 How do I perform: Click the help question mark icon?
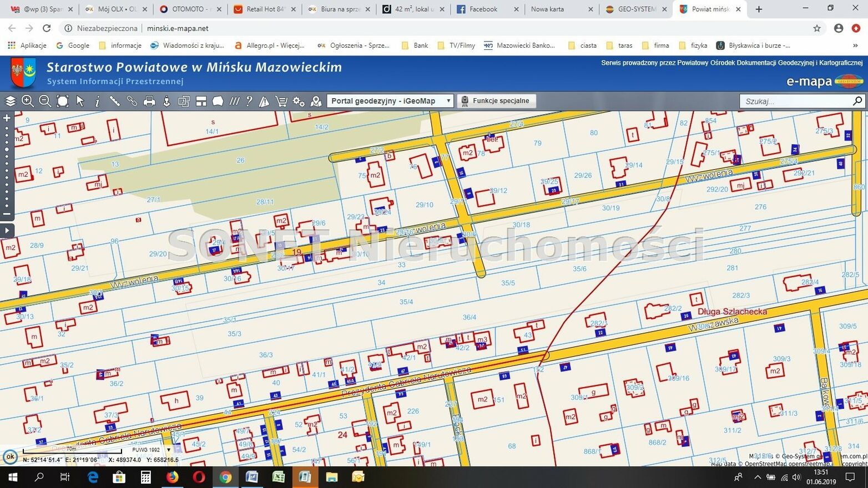click(x=249, y=101)
